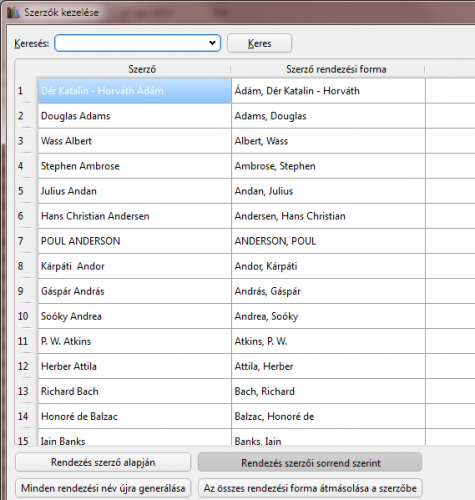The image size is (475, 500).
Task: Select author cell Julius Andan
Action: (135, 191)
